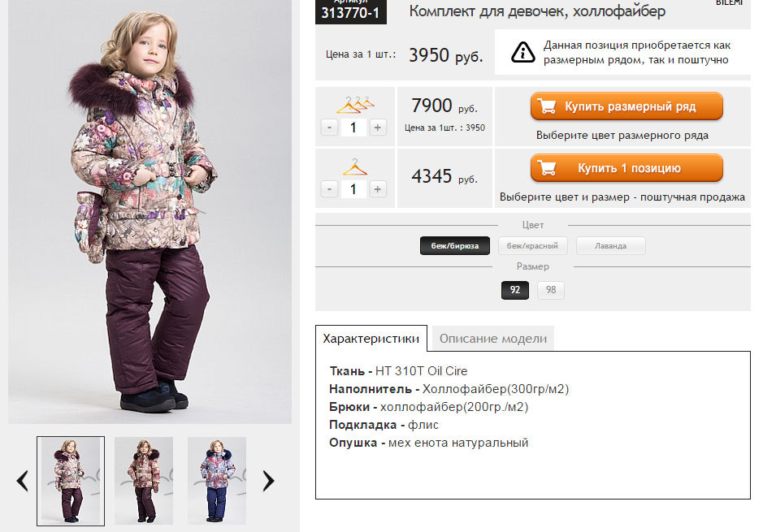
Task: Click the single hanger icon
Action: pyautogui.click(x=355, y=167)
